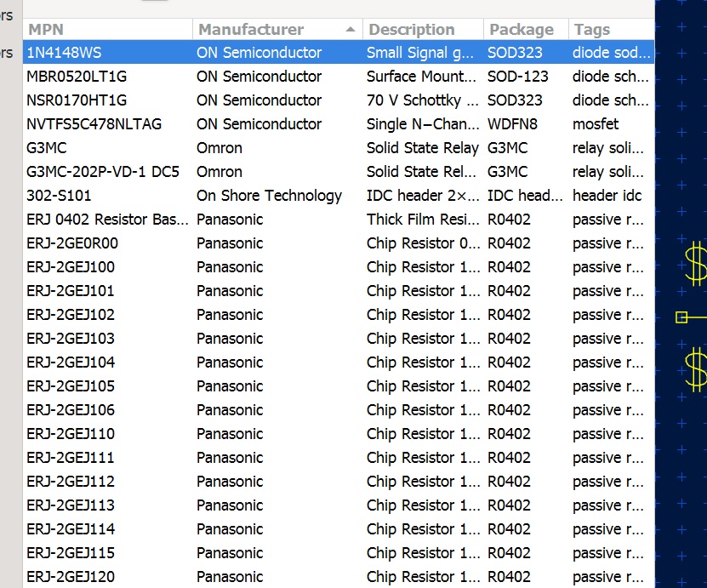Select the G3MC-202P-VD-1 DC5 part
This screenshot has height=588, width=707.
coord(339,172)
